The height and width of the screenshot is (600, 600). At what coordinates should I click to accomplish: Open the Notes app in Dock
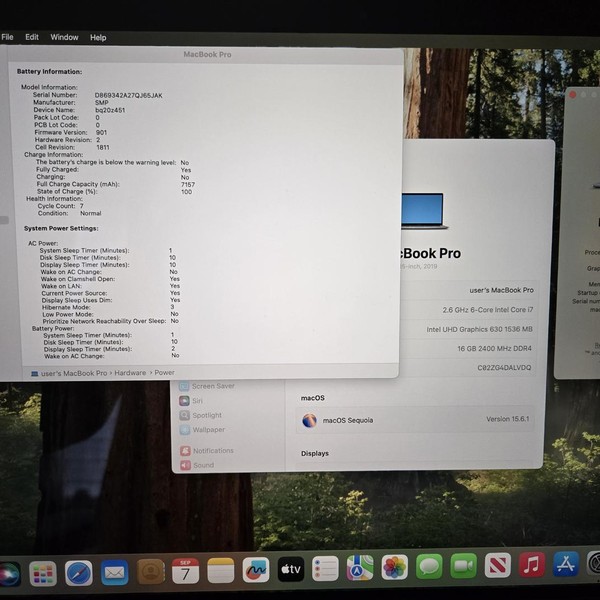pos(220,571)
